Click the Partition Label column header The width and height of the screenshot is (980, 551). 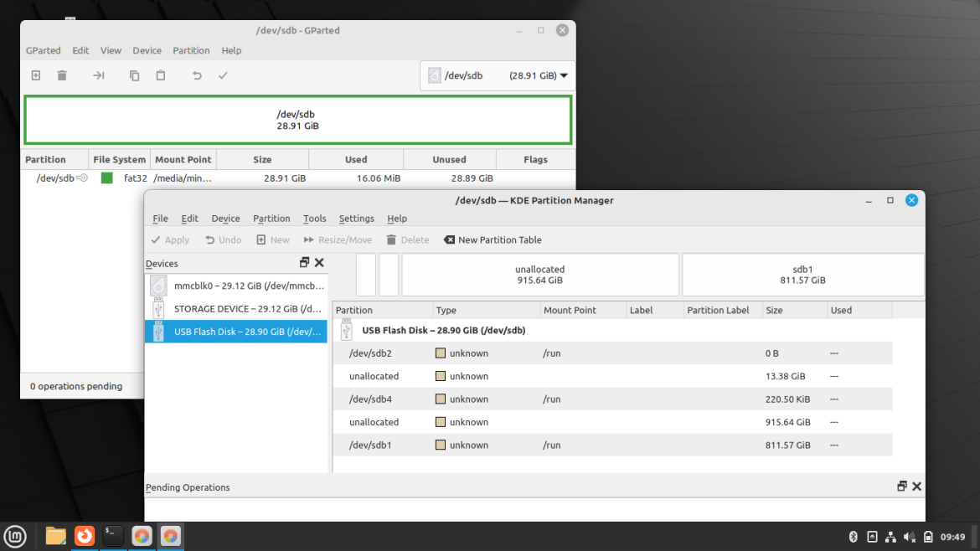[x=723, y=310]
